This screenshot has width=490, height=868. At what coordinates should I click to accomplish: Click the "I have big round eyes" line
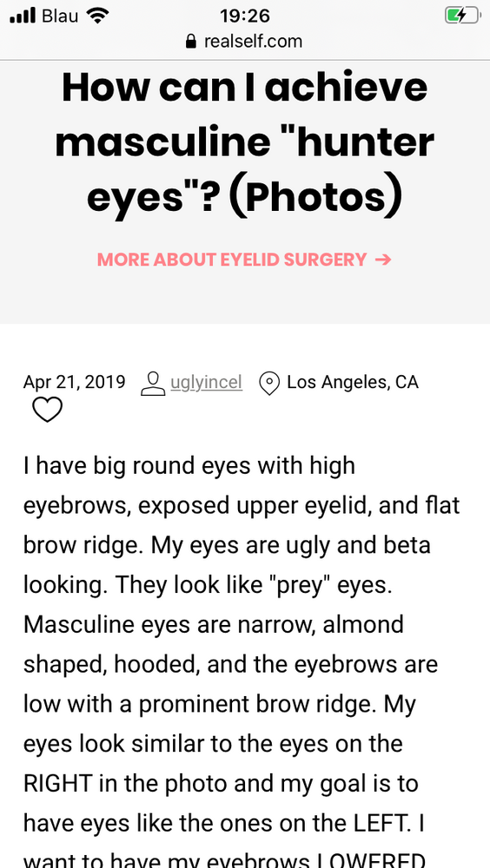pyautogui.click(x=189, y=465)
